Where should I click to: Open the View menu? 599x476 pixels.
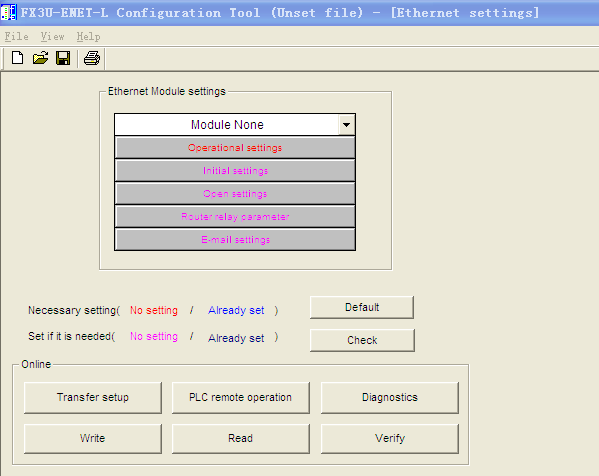(52, 37)
